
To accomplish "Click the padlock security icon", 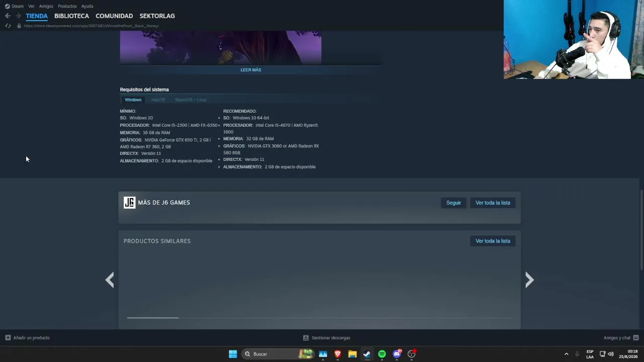I will 19,26.
